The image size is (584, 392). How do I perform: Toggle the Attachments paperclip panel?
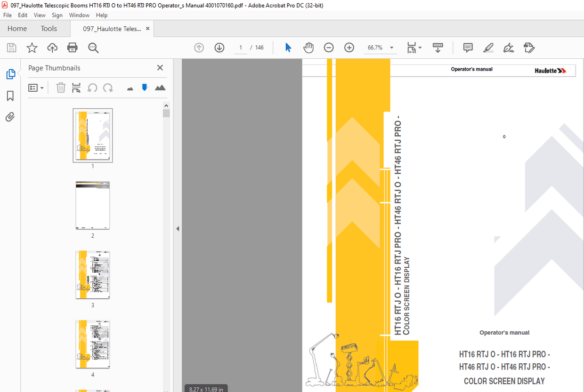click(10, 117)
